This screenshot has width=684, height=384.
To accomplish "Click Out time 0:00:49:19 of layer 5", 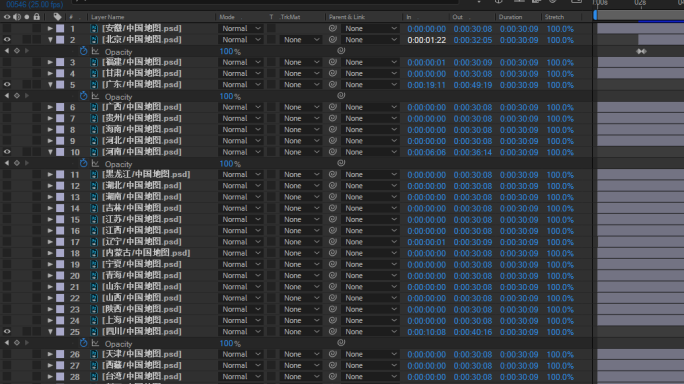I will pyautogui.click(x=473, y=85).
